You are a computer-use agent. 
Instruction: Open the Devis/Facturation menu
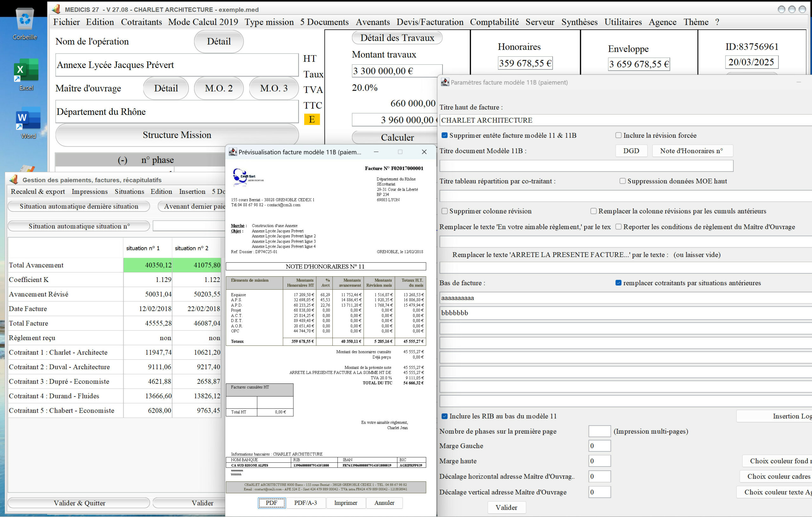pos(430,22)
